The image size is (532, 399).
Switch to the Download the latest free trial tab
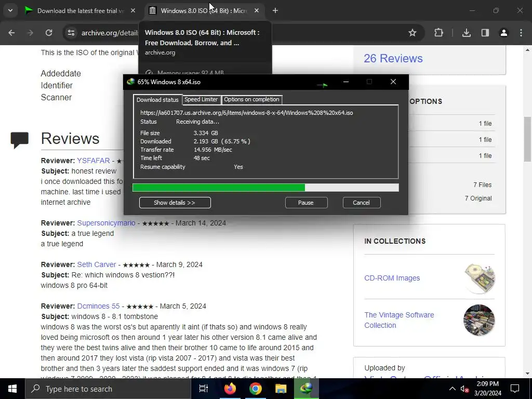point(80,10)
